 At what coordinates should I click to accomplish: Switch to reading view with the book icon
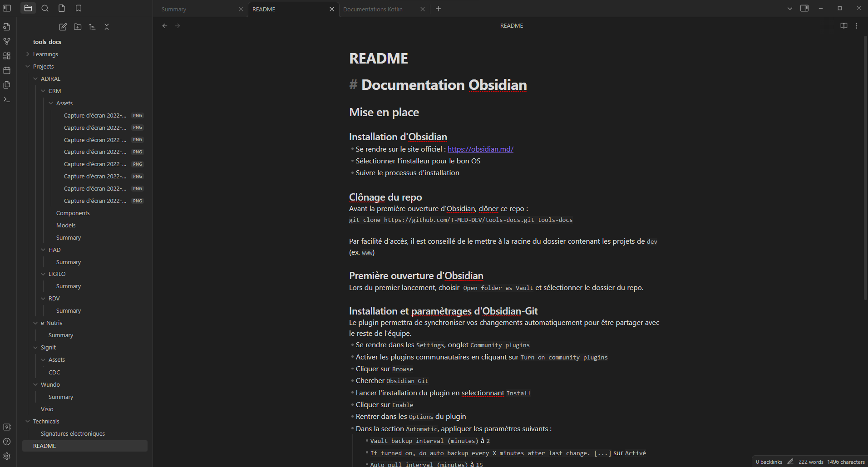[x=844, y=25]
